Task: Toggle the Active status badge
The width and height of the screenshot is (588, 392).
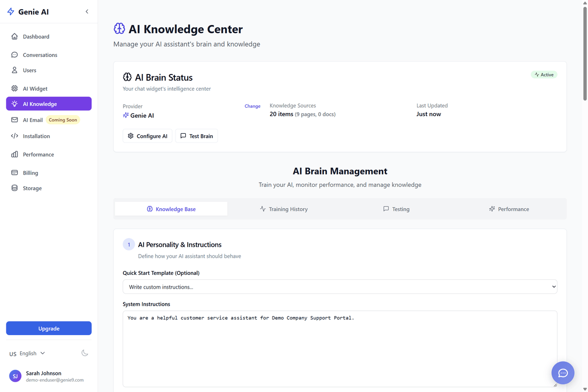Action: point(544,74)
